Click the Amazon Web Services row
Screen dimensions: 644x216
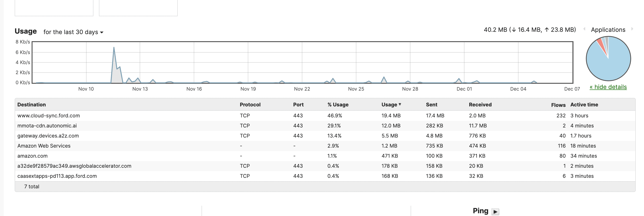pos(44,146)
